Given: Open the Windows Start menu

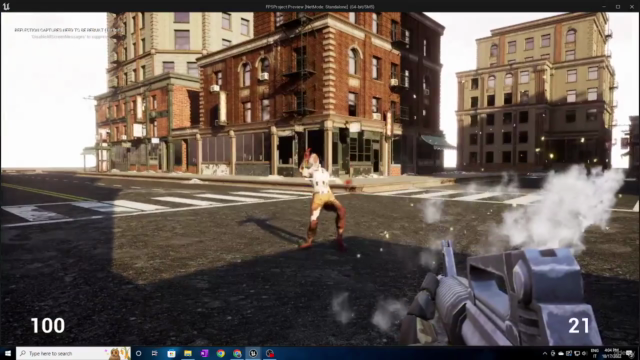Looking at the screenshot, I should [7, 353].
